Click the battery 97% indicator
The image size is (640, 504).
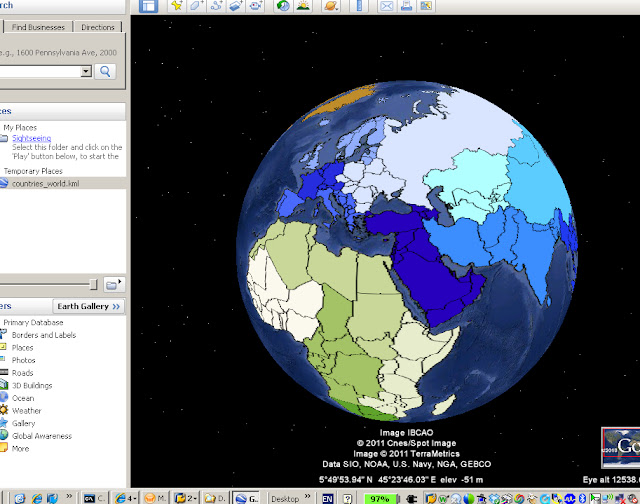click(x=380, y=499)
